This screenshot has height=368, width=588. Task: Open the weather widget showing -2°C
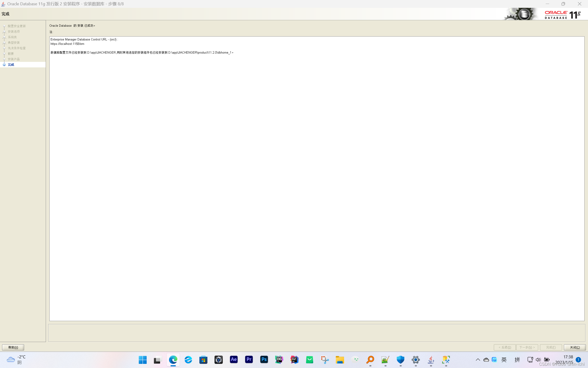(x=16, y=359)
